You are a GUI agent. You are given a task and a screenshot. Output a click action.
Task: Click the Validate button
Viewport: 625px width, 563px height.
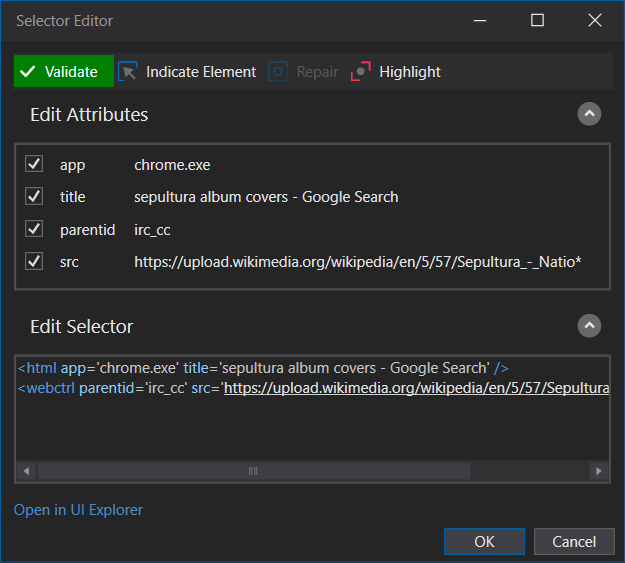click(63, 72)
